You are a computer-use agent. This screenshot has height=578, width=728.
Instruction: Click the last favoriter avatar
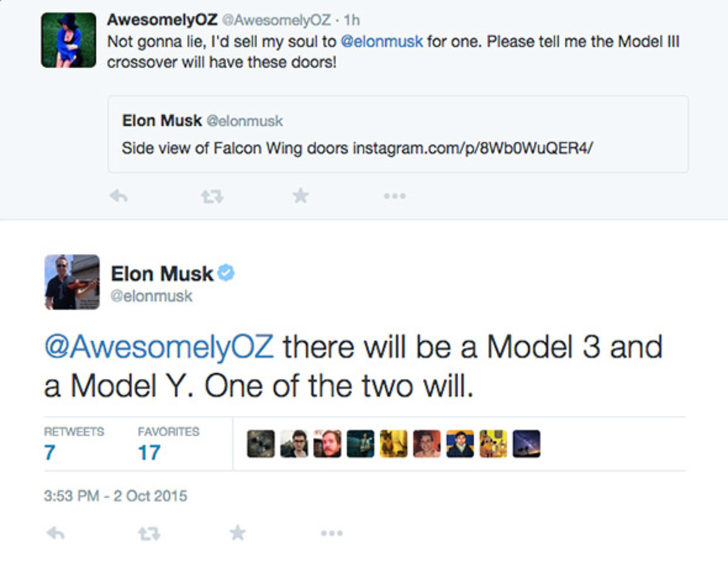(x=526, y=444)
